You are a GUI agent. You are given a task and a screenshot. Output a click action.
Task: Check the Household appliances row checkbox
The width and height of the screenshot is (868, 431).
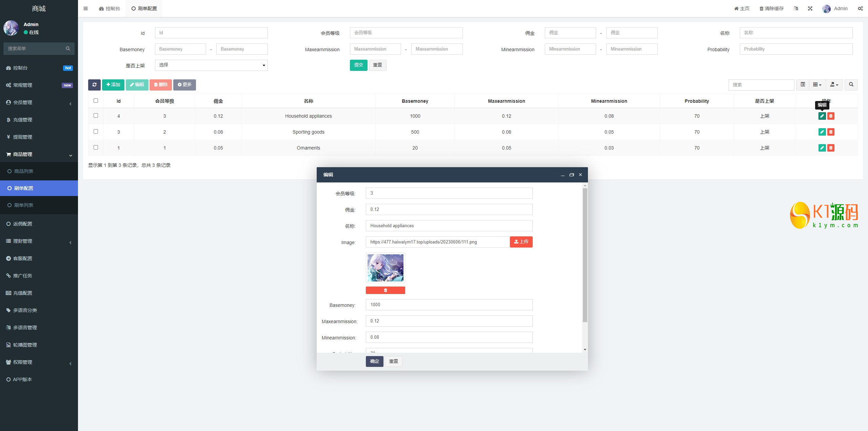pos(96,116)
